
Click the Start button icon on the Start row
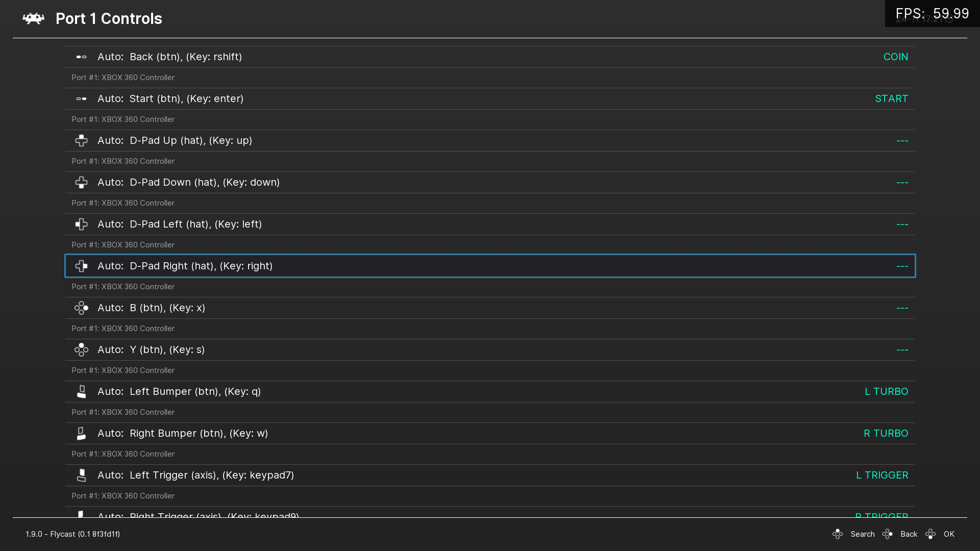click(82, 98)
